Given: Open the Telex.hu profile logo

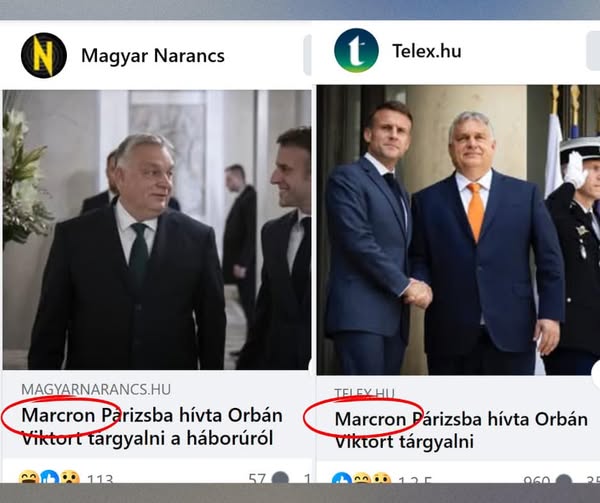Looking at the screenshot, I should 356,50.
